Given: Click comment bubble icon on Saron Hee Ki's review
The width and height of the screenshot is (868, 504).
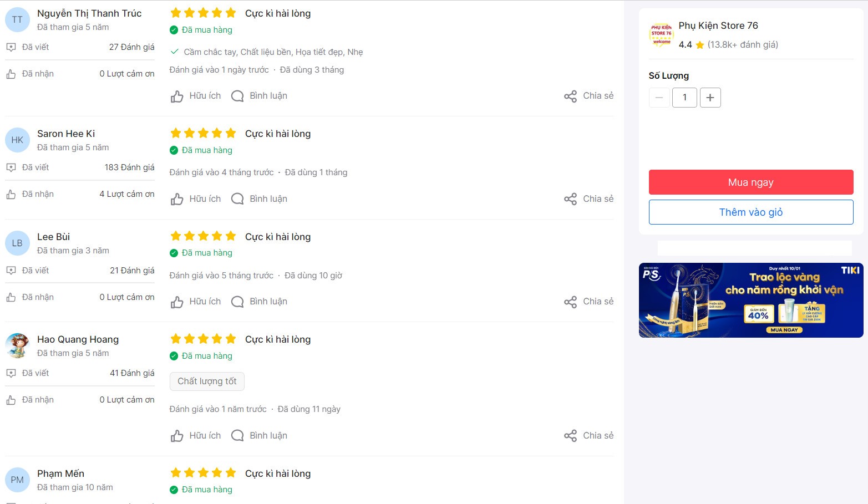Looking at the screenshot, I should pyautogui.click(x=237, y=198).
